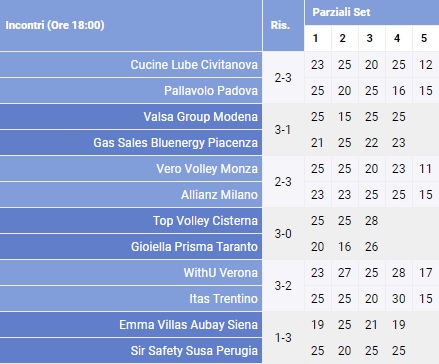
Task: Open the Pallavolo Padova team row
Action: [131, 91]
